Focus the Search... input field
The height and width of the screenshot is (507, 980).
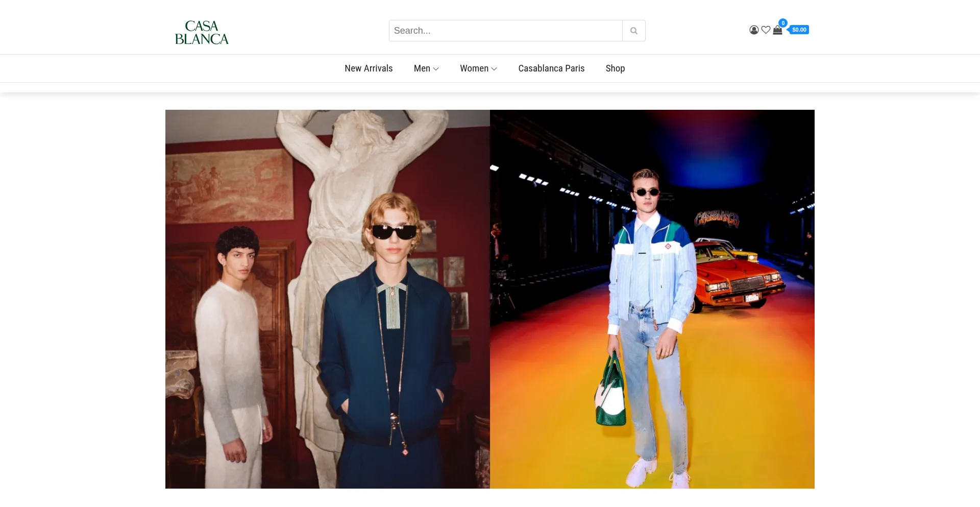pos(506,31)
